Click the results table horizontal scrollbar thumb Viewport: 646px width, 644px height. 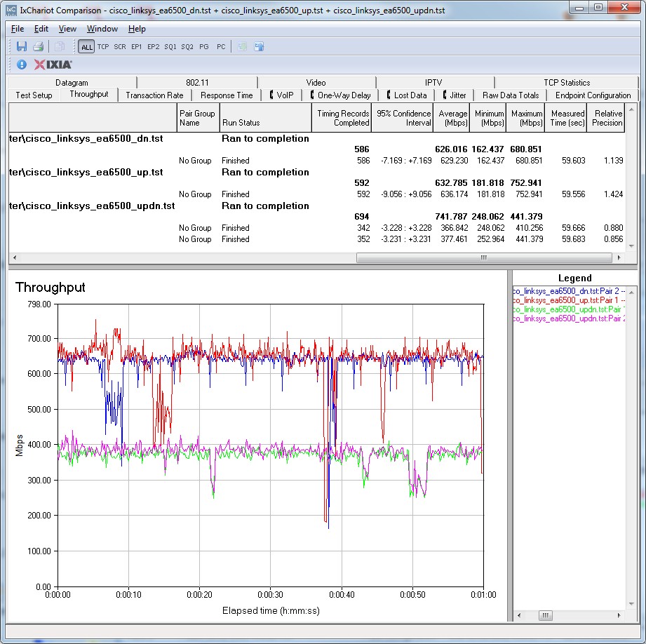[x=484, y=257]
